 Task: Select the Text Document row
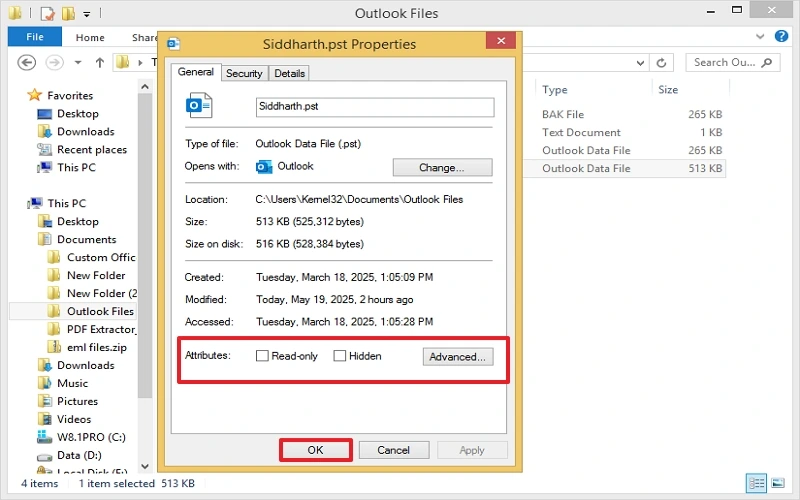click(625, 132)
